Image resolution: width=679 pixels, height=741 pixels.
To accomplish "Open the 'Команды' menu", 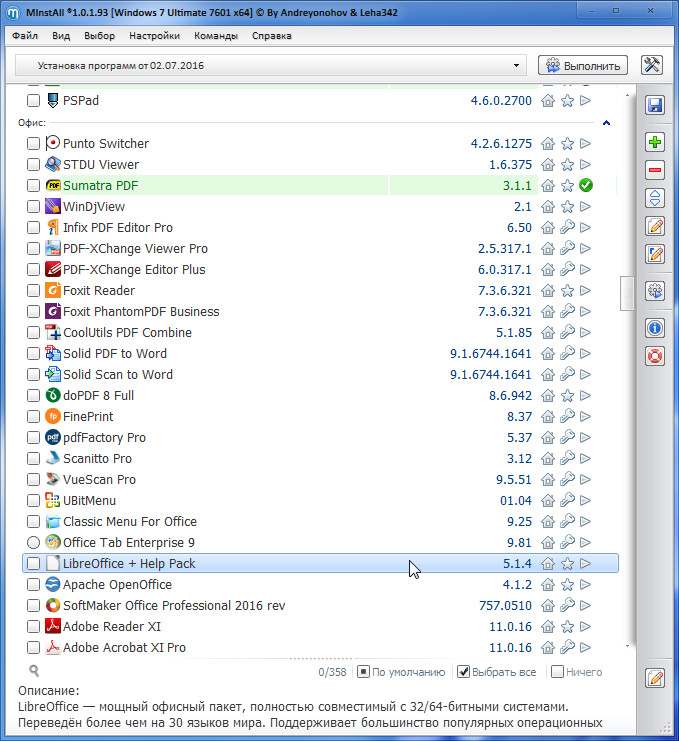I will [216, 35].
